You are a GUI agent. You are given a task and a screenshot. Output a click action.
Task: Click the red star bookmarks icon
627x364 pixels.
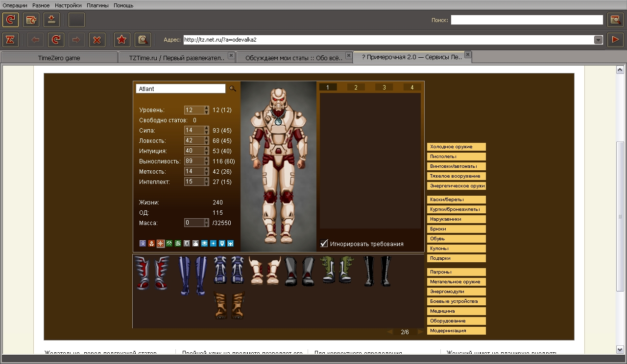coord(122,40)
